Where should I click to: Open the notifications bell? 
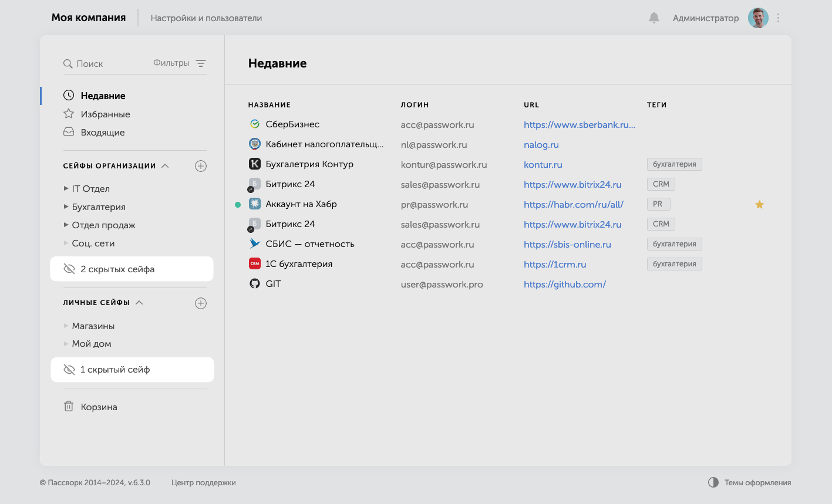pos(654,18)
